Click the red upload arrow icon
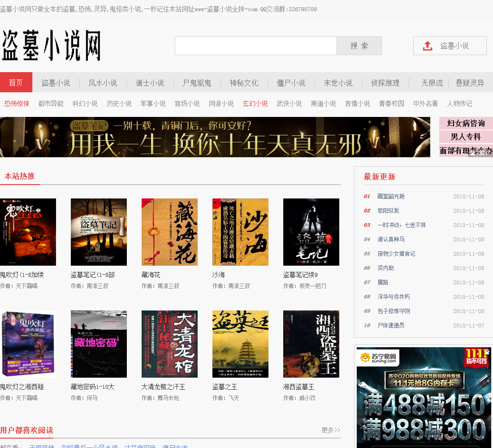The height and width of the screenshot is (448, 493). pos(427,46)
